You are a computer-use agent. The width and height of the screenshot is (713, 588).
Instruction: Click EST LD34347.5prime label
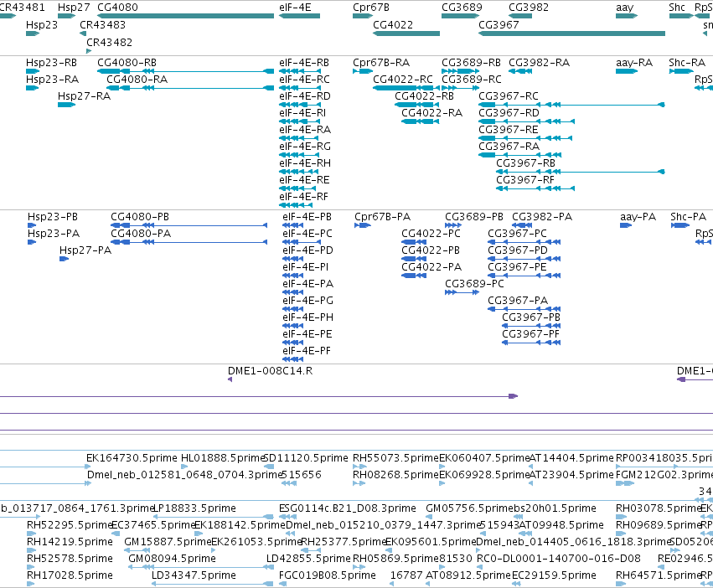point(194,575)
